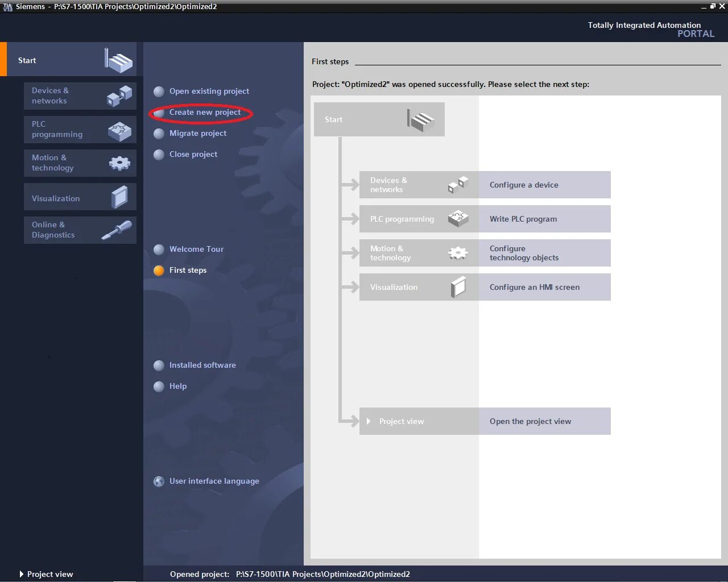Open the Help entry
Viewport: 728px width, 582px height.
178,386
